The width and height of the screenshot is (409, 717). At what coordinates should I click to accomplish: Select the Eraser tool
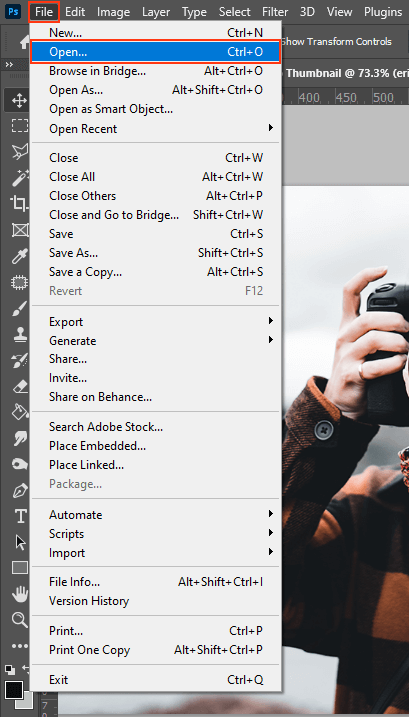pos(20,387)
